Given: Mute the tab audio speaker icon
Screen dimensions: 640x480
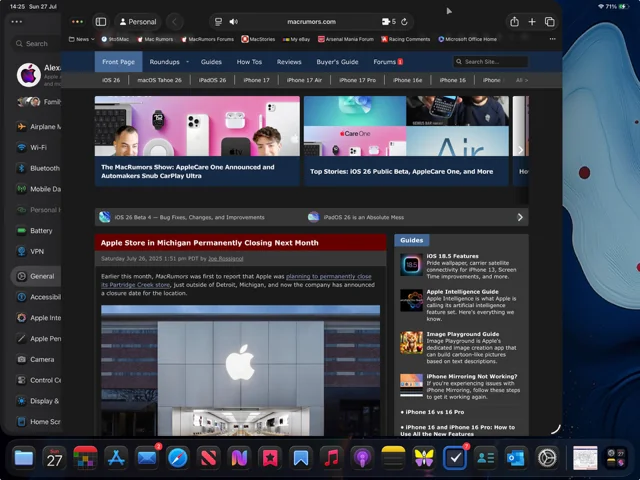Looking at the screenshot, I should pos(233,22).
